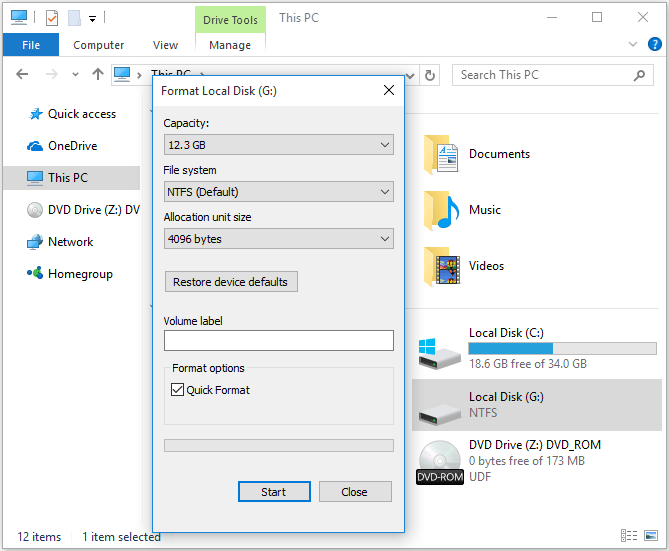Click the This PC icon in the title bar
The height and width of the screenshot is (551, 669).
coord(19,18)
